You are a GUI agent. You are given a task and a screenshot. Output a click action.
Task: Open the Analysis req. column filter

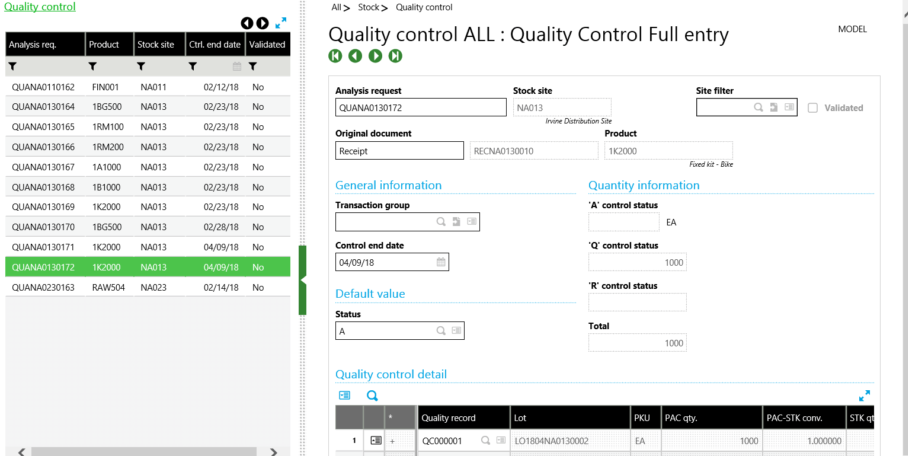13,66
